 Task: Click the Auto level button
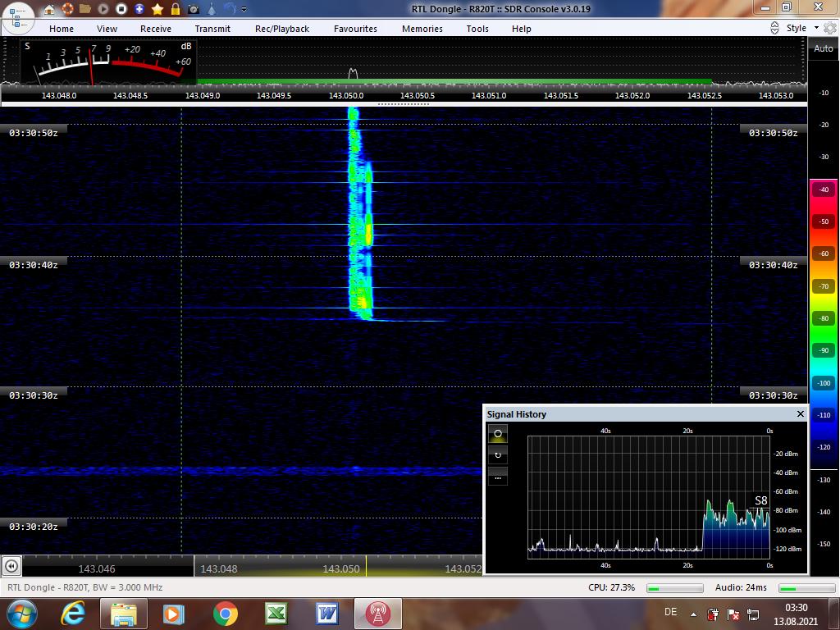(824, 48)
